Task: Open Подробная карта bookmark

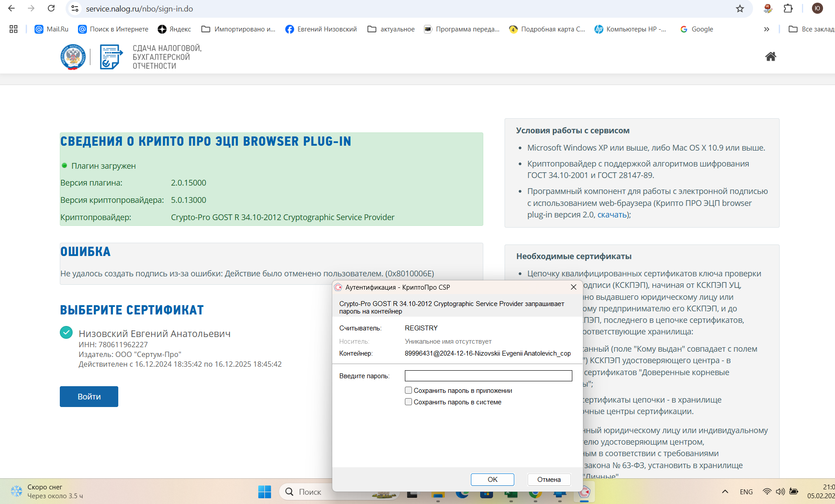Action: pos(548,29)
